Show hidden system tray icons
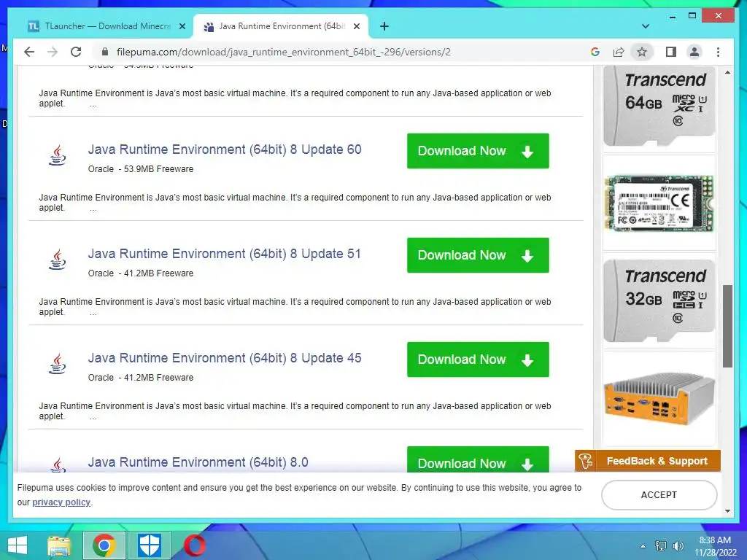This screenshot has height=560, width=747. point(643,546)
